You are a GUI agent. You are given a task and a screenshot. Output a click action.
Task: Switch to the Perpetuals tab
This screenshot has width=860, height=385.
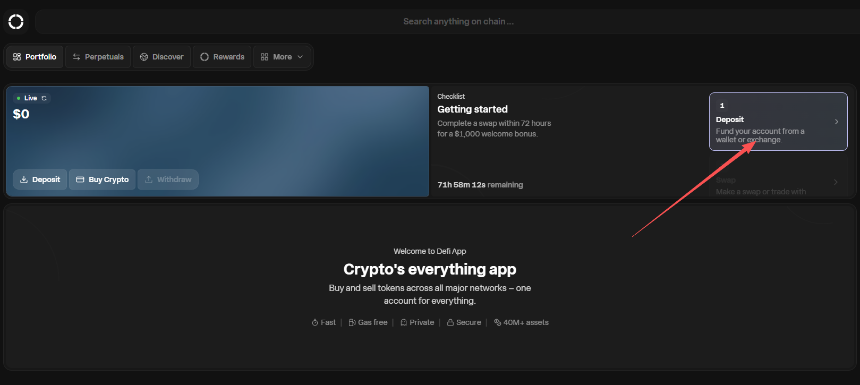pos(98,57)
